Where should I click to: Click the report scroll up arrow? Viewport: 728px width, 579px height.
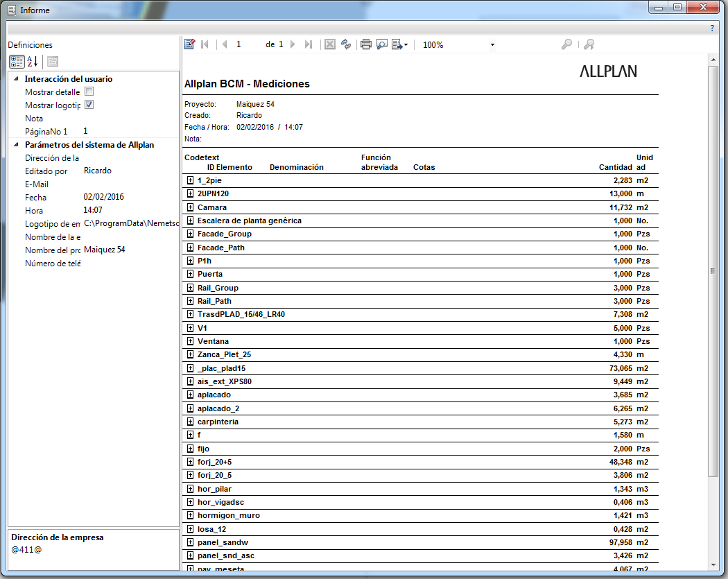(x=713, y=60)
